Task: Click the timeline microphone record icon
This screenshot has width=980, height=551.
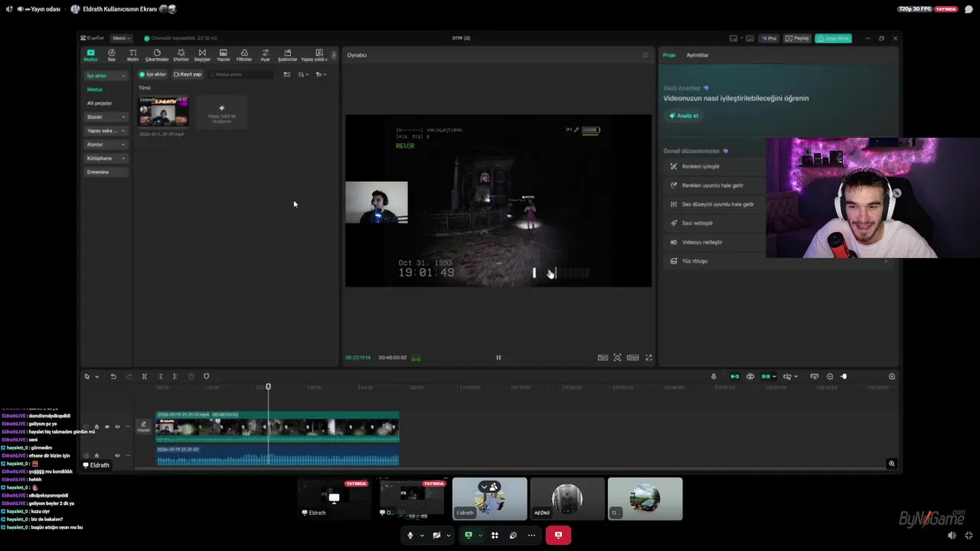Action: pyautogui.click(x=714, y=377)
